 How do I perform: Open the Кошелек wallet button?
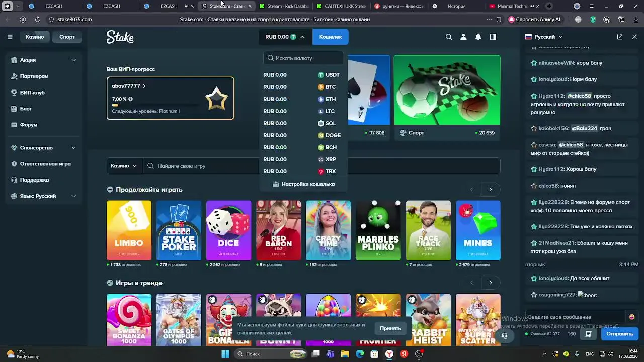[x=331, y=37]
